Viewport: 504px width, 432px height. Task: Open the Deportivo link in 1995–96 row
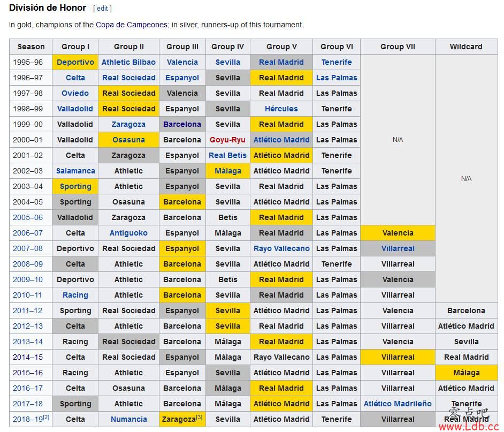coord(75,62)
